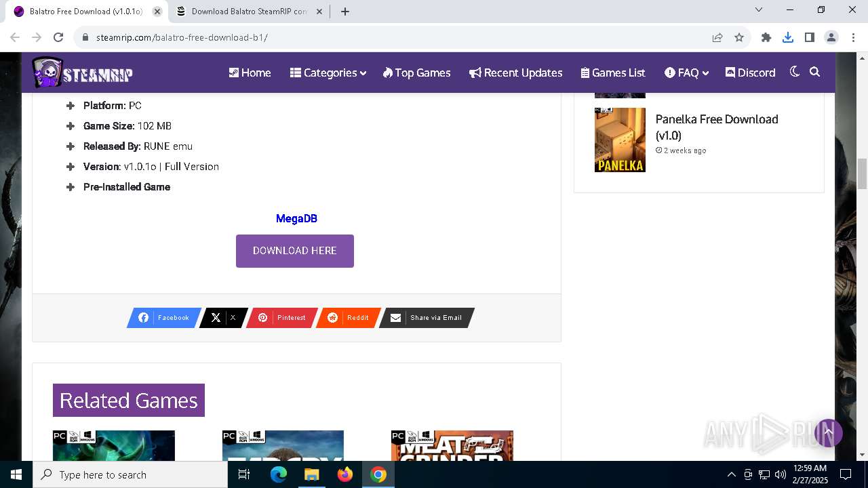Open the Chrome downloads panel
The width and height of the screenshot is (868, 488).
(788, 37)
